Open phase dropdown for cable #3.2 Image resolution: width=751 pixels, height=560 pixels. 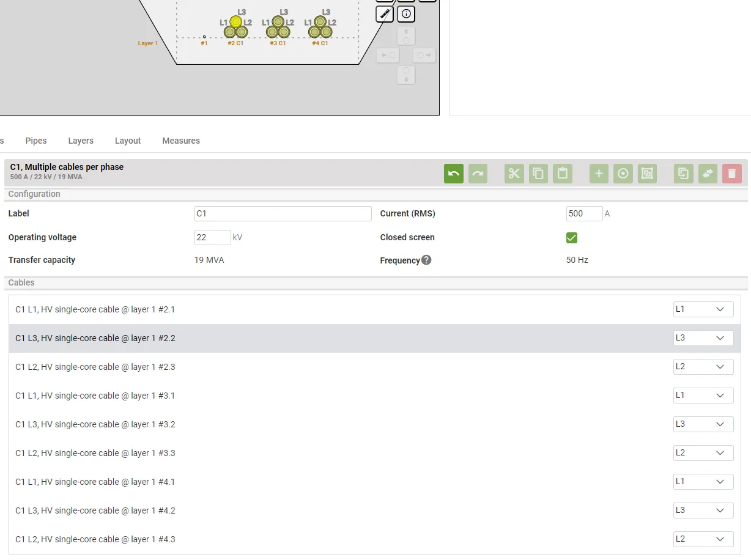pos(703,424)
